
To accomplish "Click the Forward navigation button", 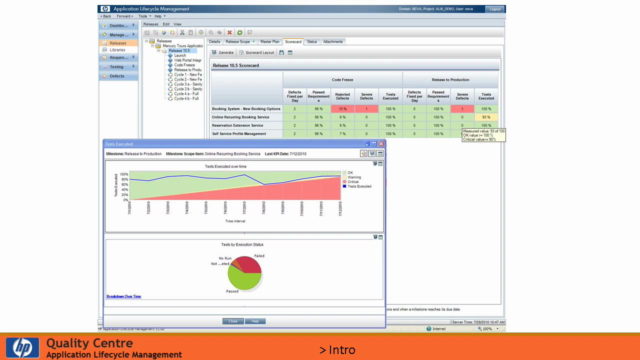I will 124,16.
